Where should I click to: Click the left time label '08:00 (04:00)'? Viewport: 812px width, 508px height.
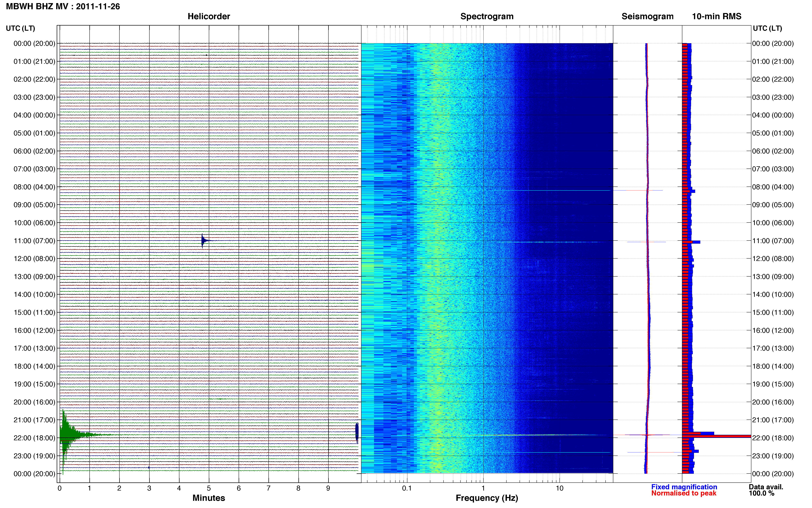pyautogui.click(x=34, y=187)
